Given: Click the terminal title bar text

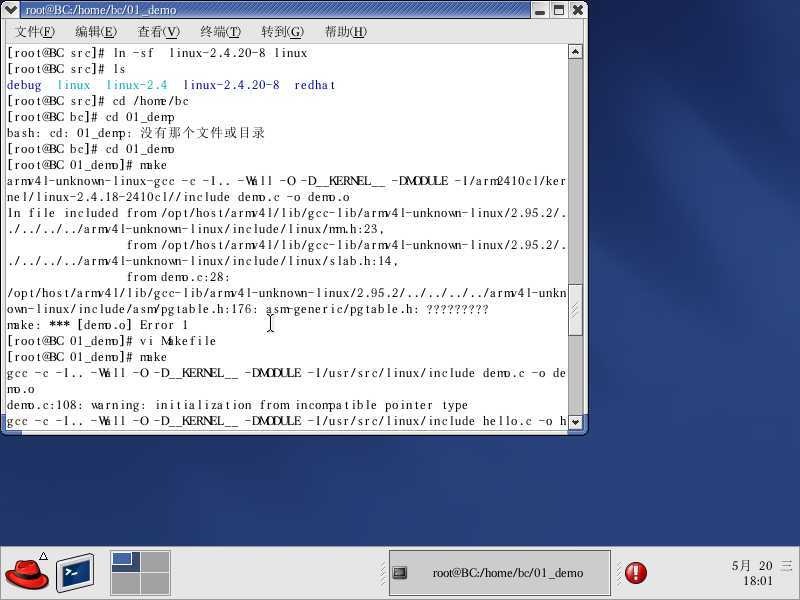Looking at the screenshot, I should coord(101,10).
